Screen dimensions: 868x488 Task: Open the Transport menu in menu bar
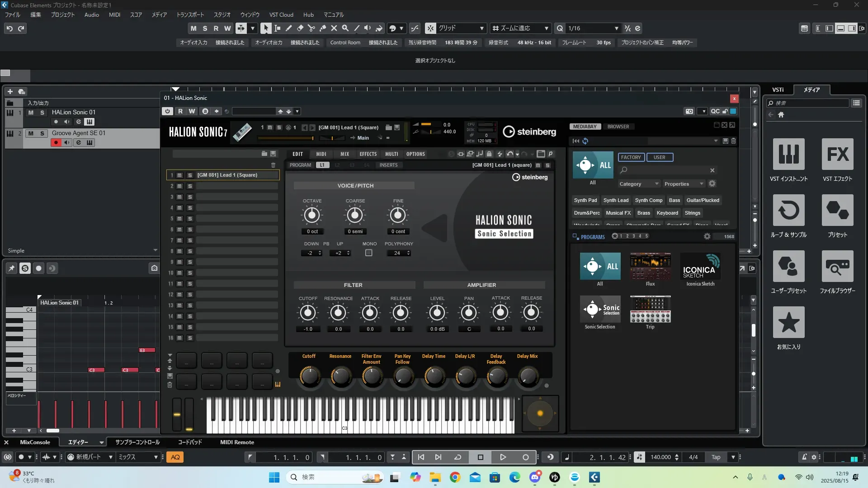[190, 15]
